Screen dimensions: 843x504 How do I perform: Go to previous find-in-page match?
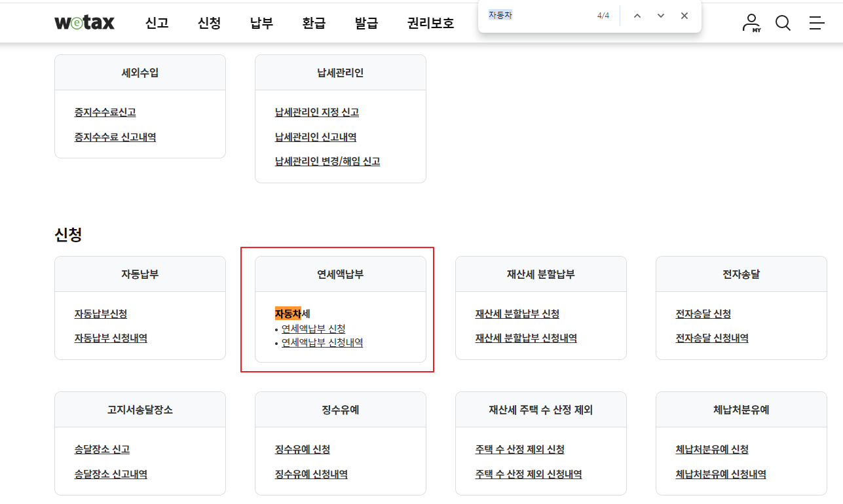637,16
